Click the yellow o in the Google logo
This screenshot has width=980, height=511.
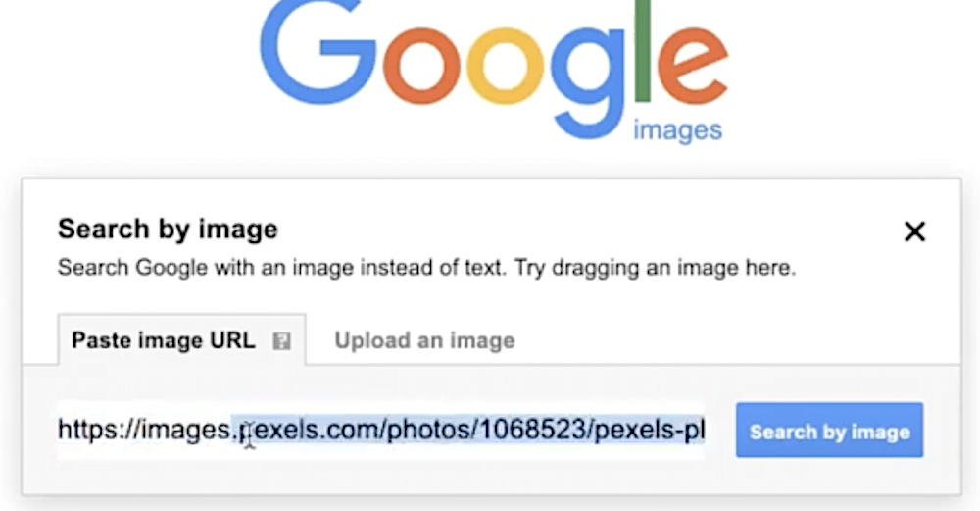click(x=505, y=66)
